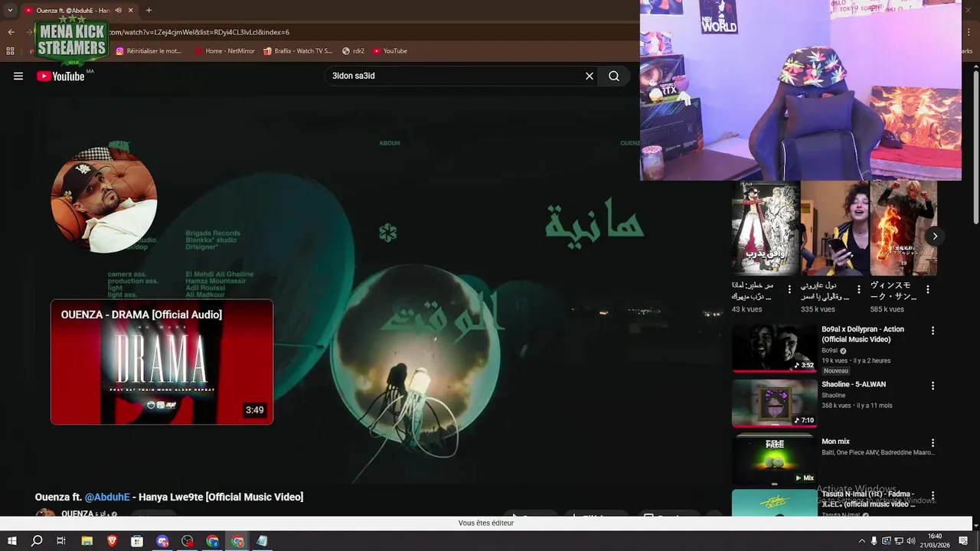The width and height of the screenshot is (980, 551).
Task: Expand the tab search dropdown arrow
Action: pos(10,10)
